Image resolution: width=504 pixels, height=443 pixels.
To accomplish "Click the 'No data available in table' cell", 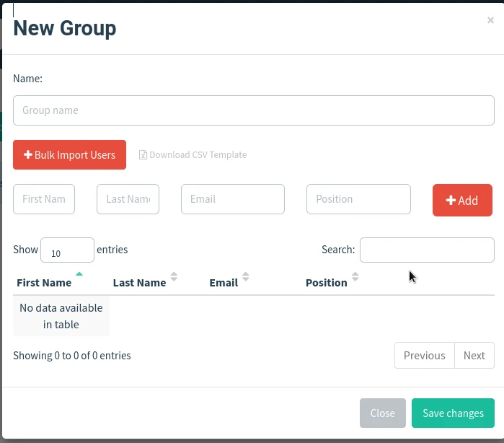I will pos(61,316).
